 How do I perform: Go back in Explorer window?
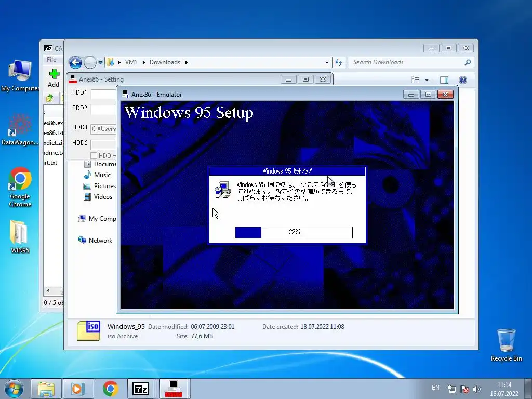click(x=75, y=62)
